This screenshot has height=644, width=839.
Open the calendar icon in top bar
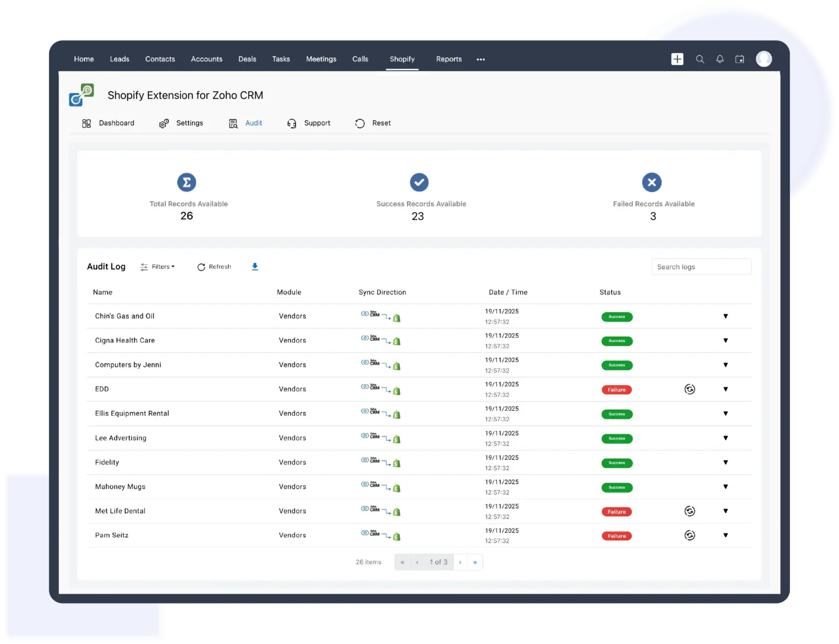pos(740,59)
